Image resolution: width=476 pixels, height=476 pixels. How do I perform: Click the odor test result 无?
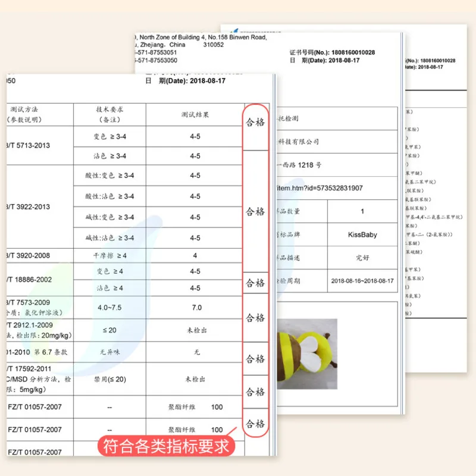197,352
